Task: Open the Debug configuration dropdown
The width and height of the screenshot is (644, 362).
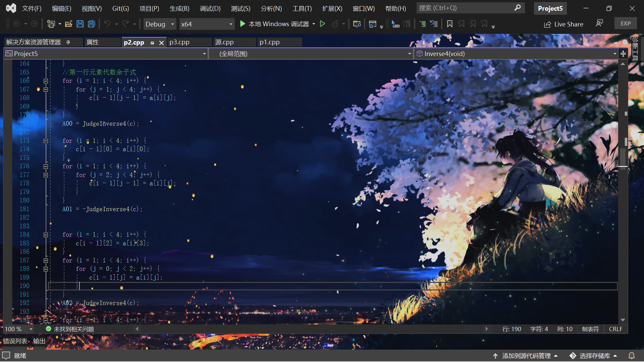Action: click(x=160, y=24)
